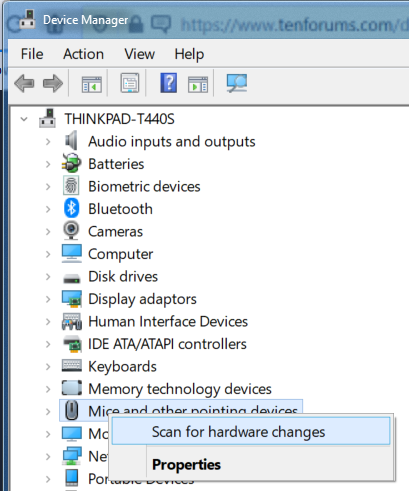Screen dimensions: 409x491
Task: Click the Audio inputs and outputs speaker icon
Action: (x=71, y=141)
